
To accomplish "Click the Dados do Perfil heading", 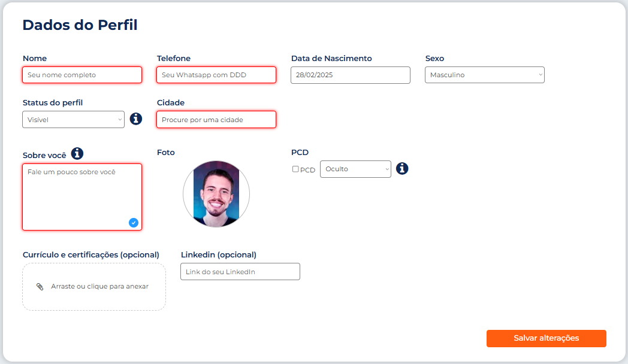I will [x=80, y=25].
